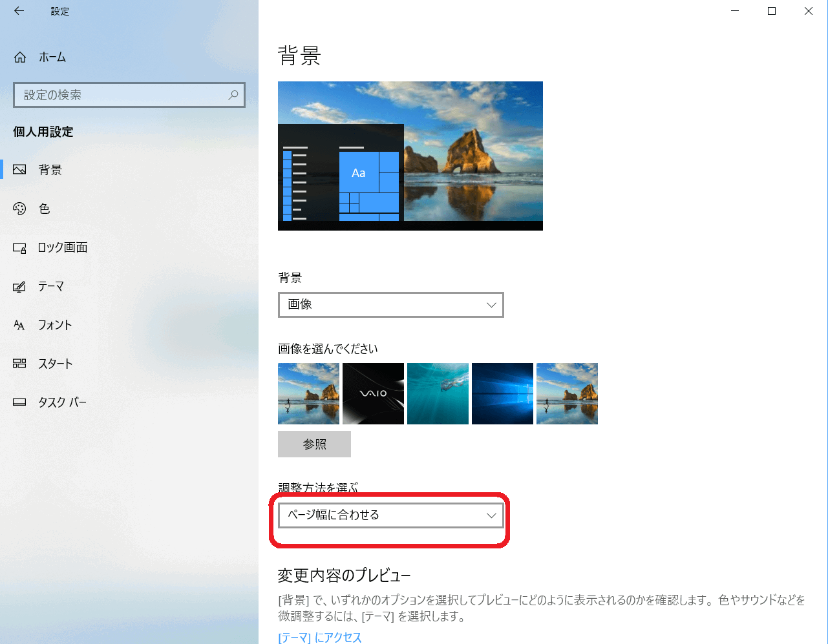Click the back arrow in title bar
Viewport: 828px width, 644px height.
19,11
